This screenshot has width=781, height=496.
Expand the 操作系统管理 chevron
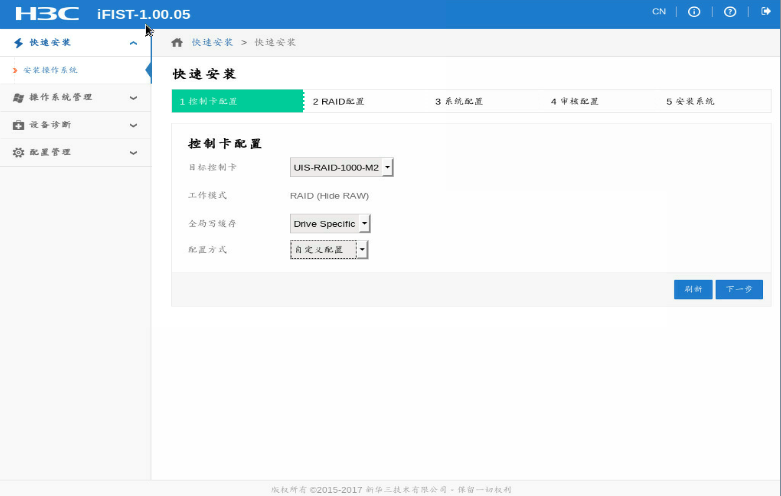(133, 98)
